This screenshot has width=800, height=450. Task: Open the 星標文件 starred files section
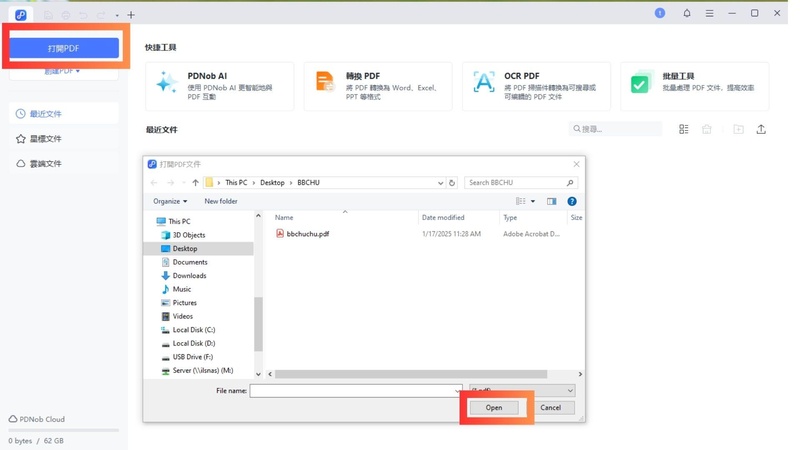pyautogui.click(x=45, y=139)
